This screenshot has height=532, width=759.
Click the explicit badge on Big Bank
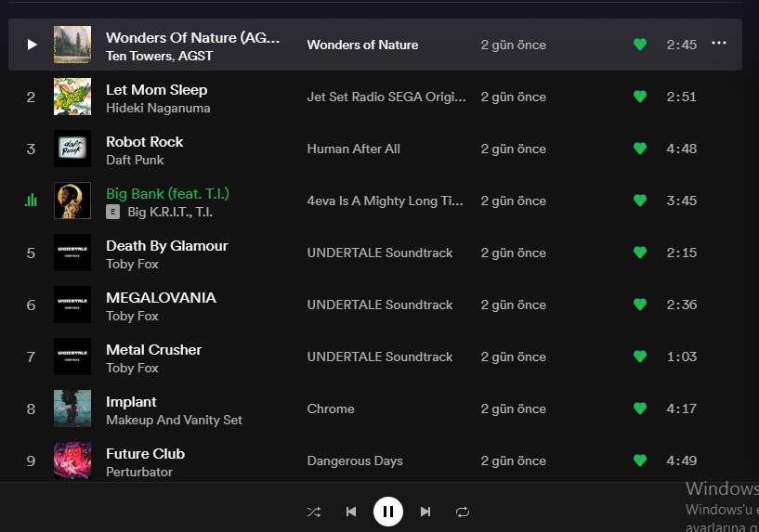[x=112, y=212]
